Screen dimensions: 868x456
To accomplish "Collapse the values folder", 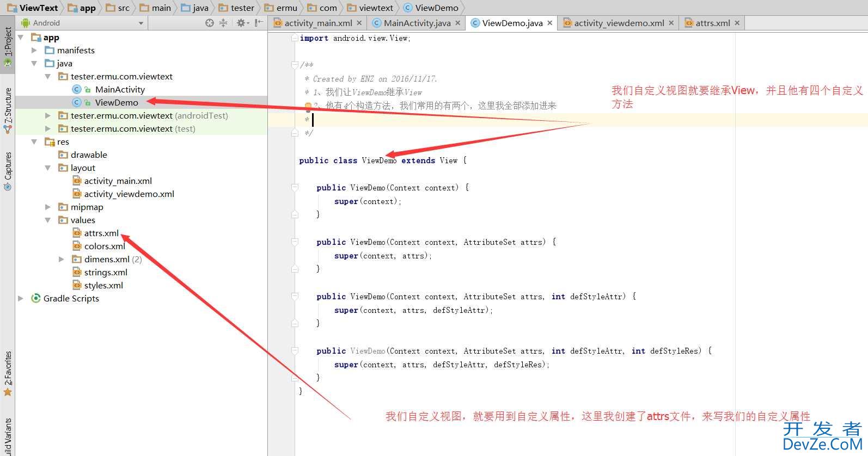I will click(48, 220).
